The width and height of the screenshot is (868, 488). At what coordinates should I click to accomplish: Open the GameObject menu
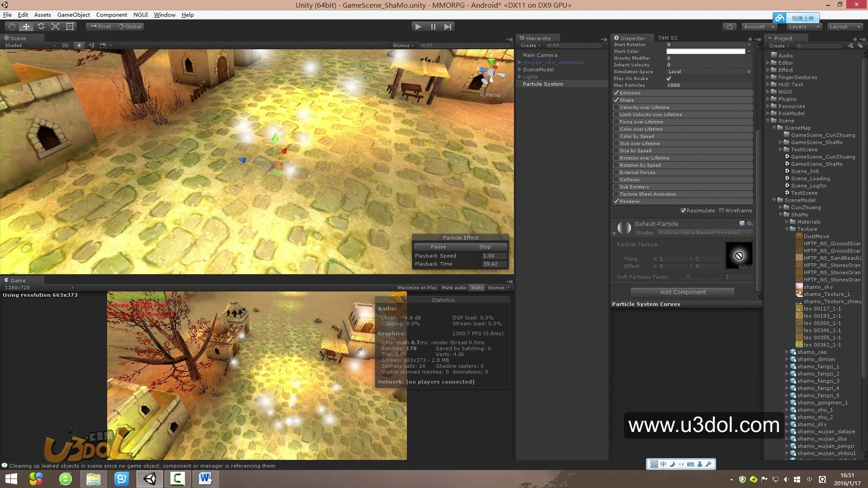click(73, 15)
